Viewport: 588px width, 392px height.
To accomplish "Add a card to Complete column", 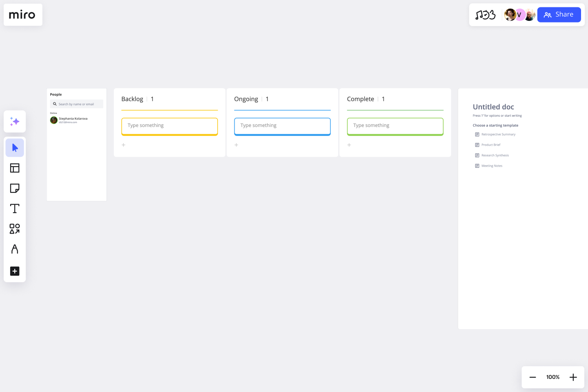I will pyautogui.click(x=349, y=145).
